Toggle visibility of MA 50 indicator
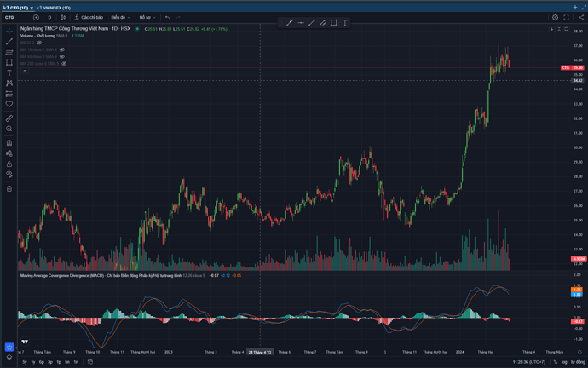This screenshot has width=588, height=368. [62, 56]
